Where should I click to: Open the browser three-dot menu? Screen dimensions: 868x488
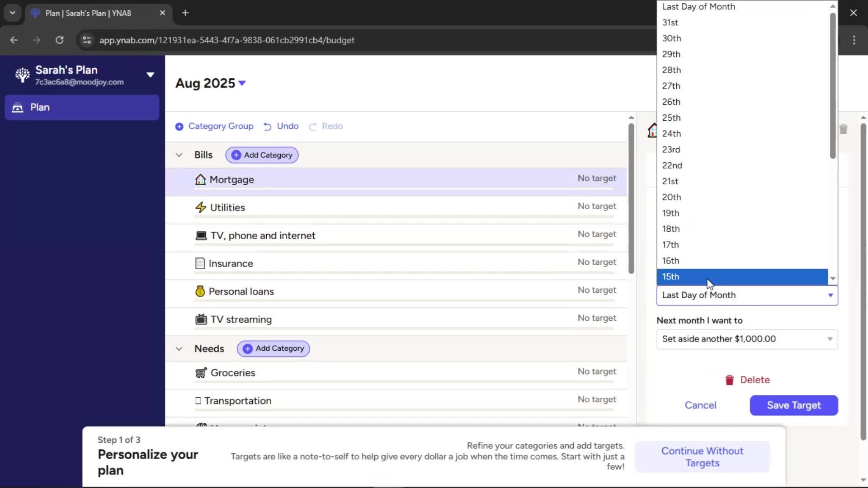pos(854,40)
